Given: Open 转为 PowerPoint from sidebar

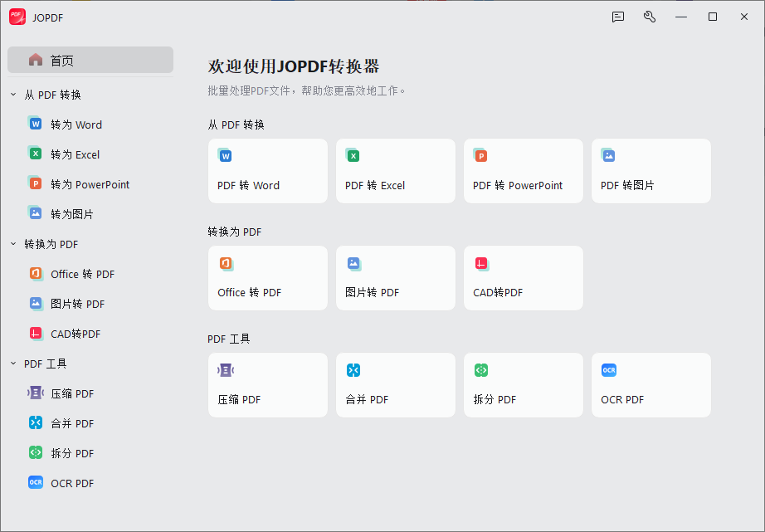Looking at the screenshot, I should click(90, 184).
